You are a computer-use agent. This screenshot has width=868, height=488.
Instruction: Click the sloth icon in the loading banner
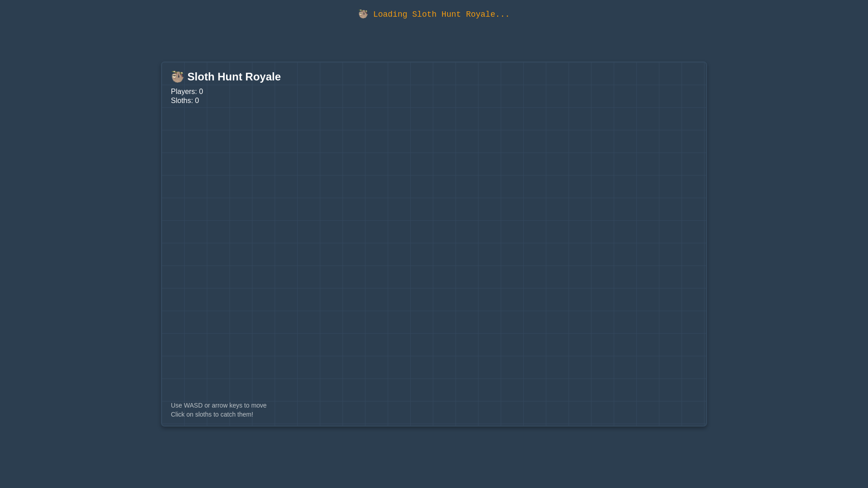click(x=363, y=14)
